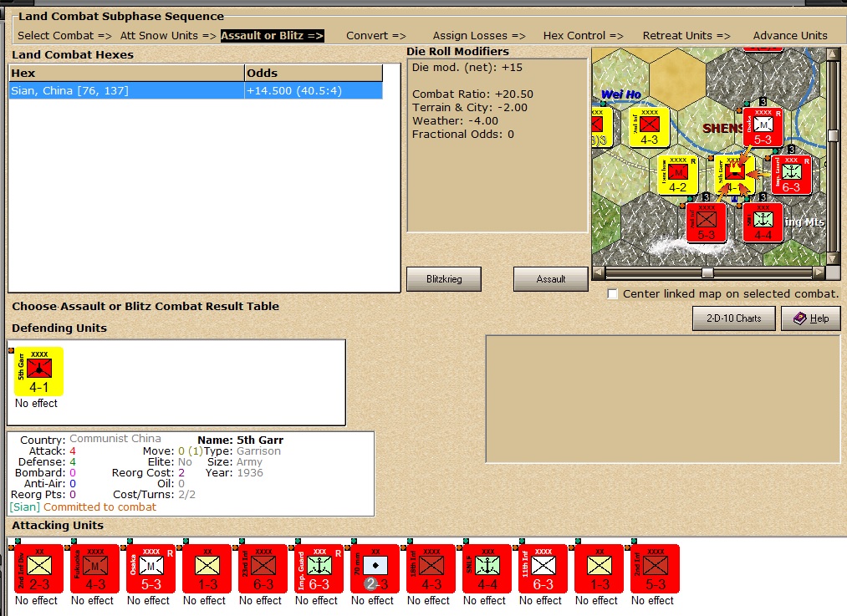Select the 2nd Inf Div 2-3 attacking unit

point(39,569)
